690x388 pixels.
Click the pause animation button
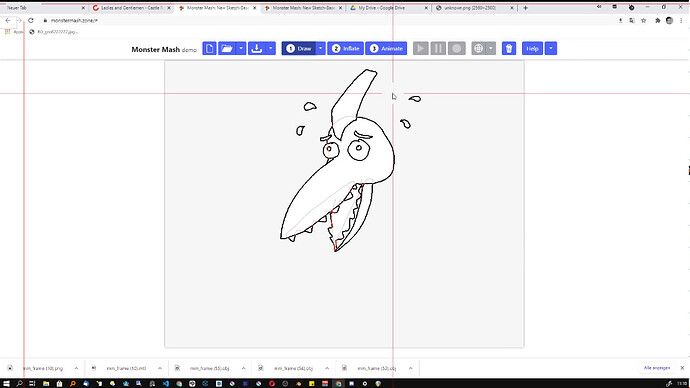click(438, 48)
